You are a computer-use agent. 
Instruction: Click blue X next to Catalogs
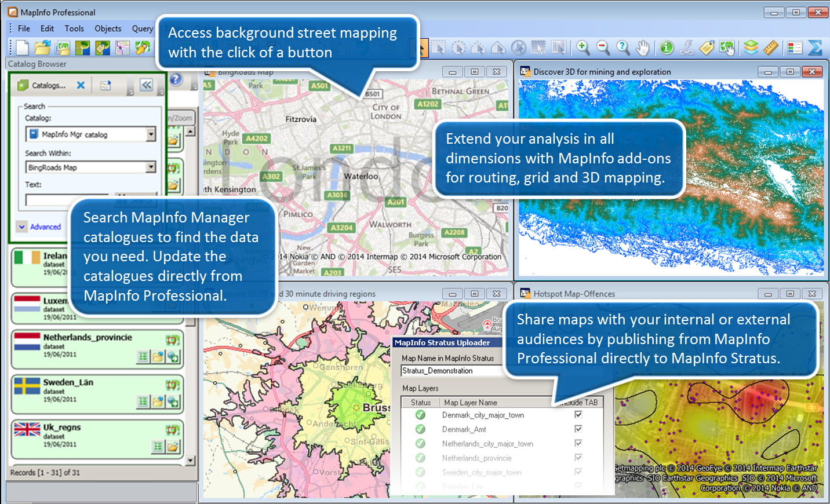pyautogui.click(x=81, y=85)
